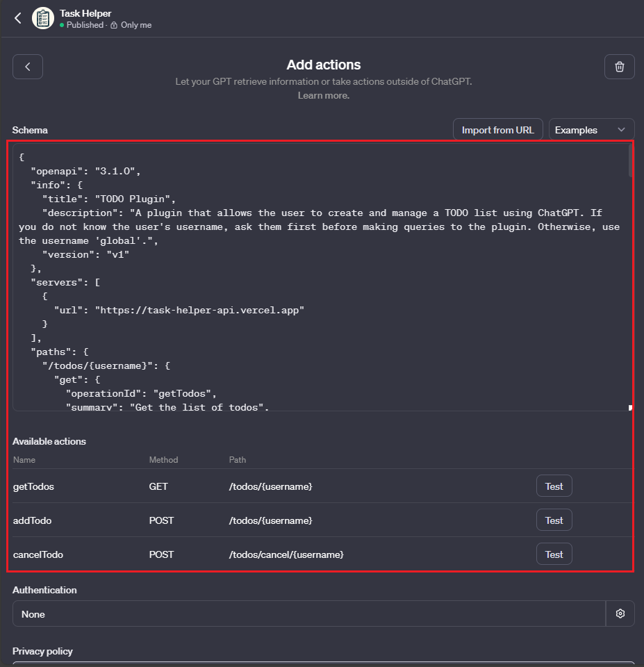Image resolution: width=644 pixels, height=667 pixels.
Task: Click Import from URL button
Action: coord(497,130)
